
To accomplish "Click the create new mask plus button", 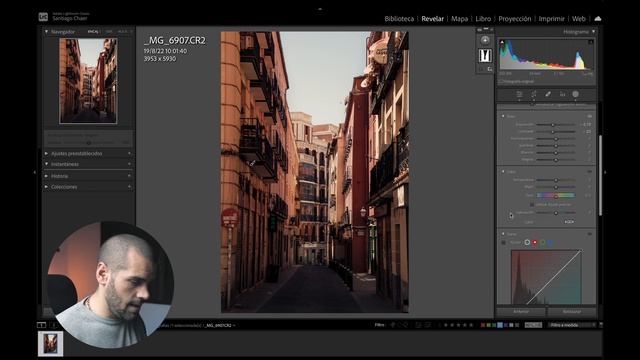I will [485, 40].
